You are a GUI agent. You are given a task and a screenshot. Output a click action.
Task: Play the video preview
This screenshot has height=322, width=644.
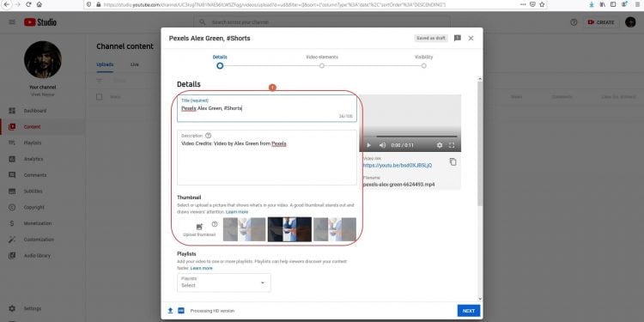point(368,145)
